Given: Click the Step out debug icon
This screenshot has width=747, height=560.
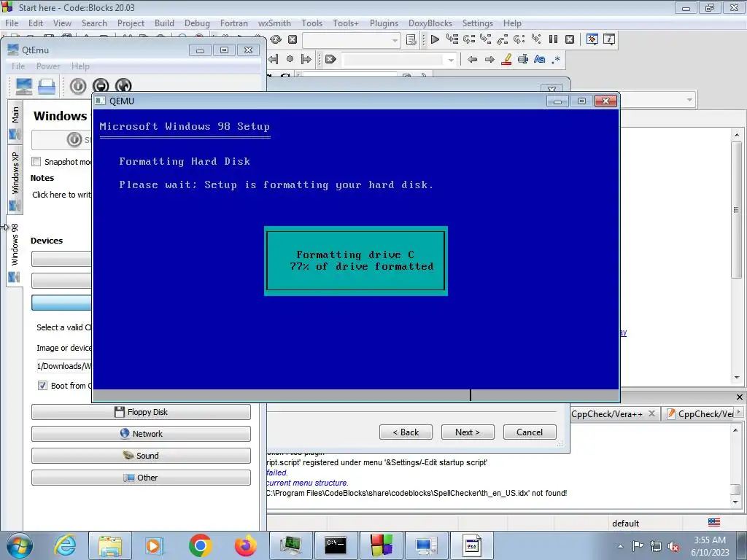Looking at the screenshot, I should (x=502, y=39).
